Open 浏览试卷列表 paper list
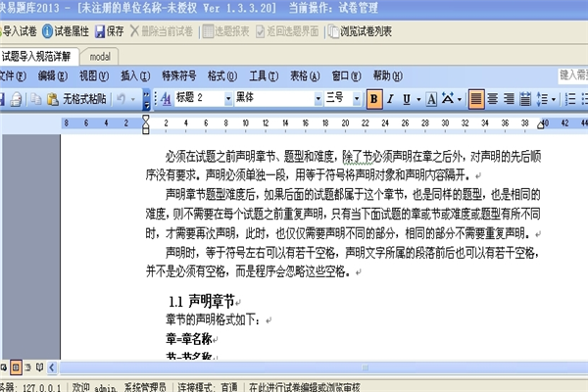Viewport: 588px width, 392px height. tap(360, 31)
